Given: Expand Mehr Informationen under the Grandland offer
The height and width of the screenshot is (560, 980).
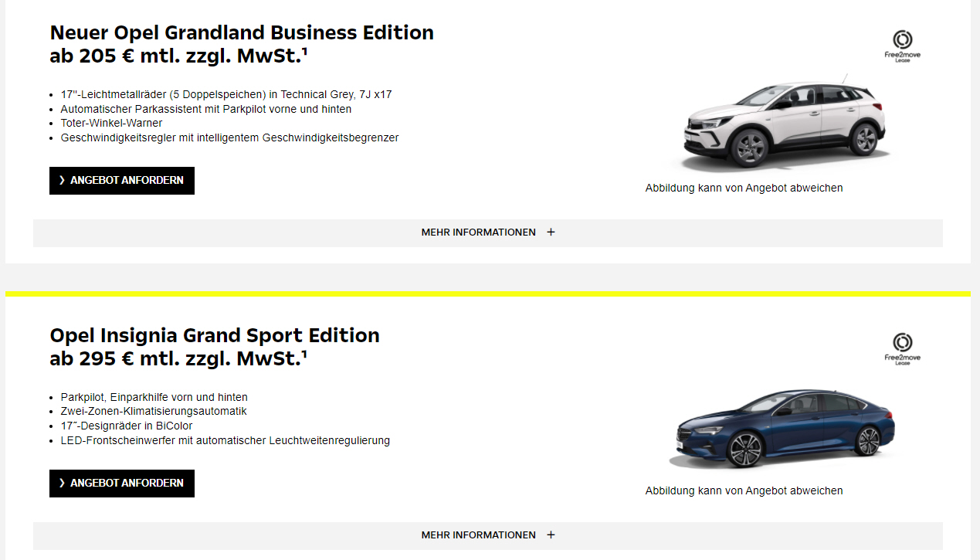Looking at the screenshot, I should (488, 232).
